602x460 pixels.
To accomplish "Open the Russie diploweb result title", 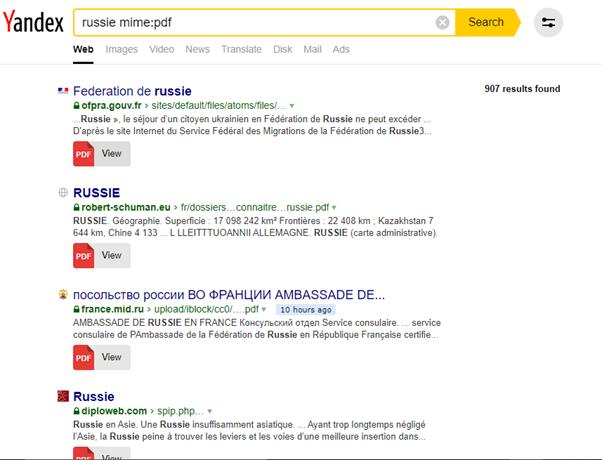I will click(94, 396).
